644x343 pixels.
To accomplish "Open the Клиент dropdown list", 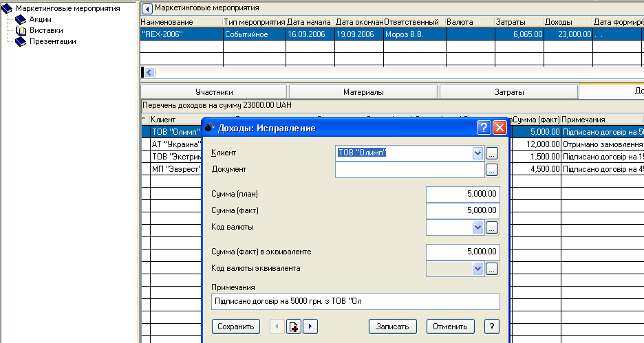I will pos(478,153).
